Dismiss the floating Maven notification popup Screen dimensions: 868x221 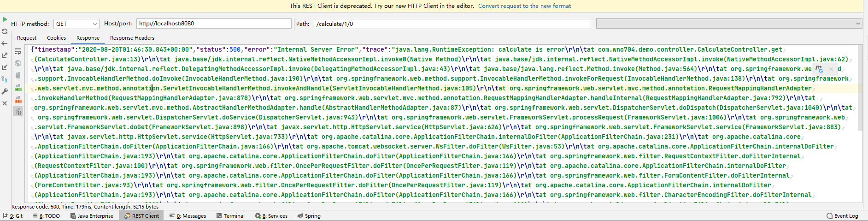tap(831, 69)
